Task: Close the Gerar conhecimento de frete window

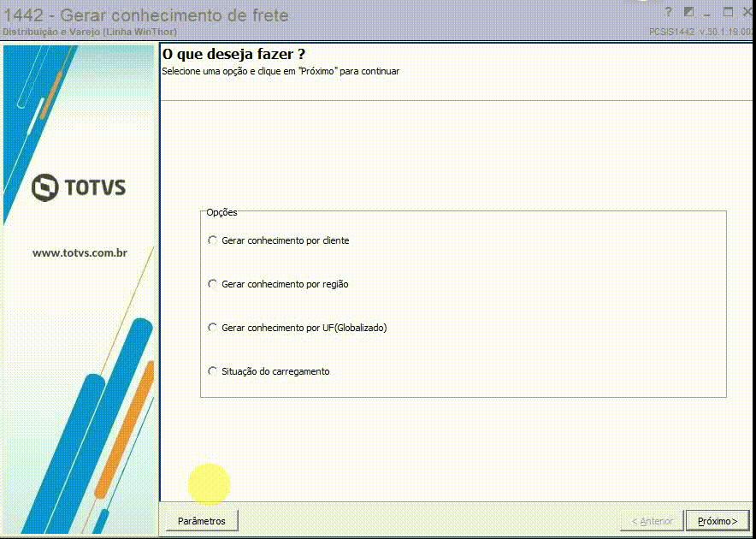Action: pos(747,12)
